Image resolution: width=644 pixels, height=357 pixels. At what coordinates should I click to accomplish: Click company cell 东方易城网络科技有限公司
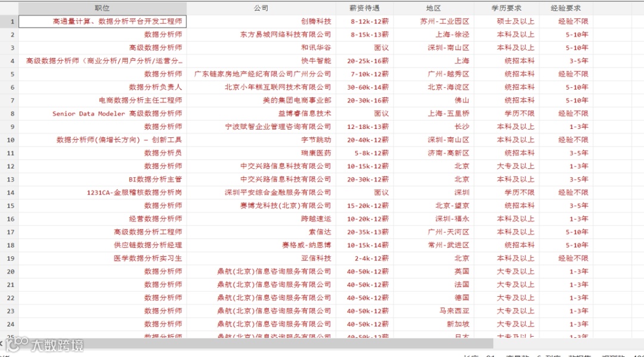261,35
